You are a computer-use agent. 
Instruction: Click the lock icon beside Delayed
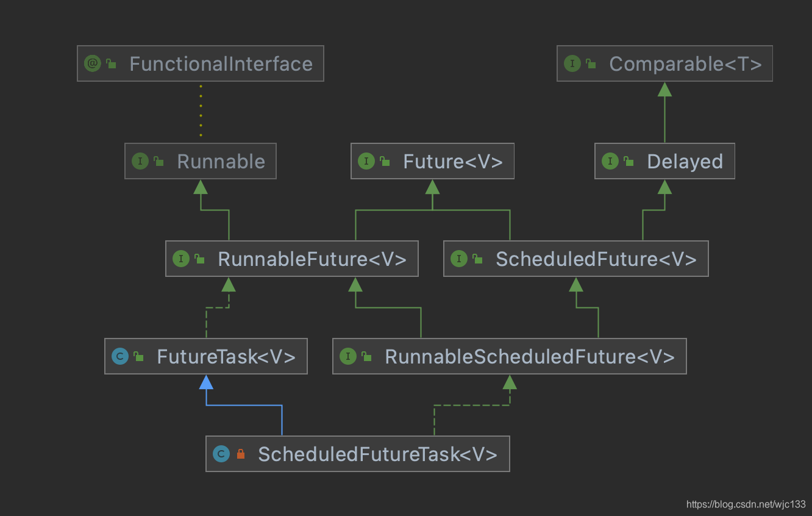coord(629,160)
